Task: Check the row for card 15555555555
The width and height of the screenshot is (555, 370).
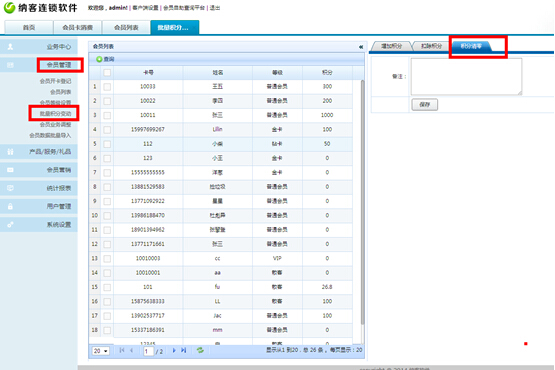Action: click(107, 173)
